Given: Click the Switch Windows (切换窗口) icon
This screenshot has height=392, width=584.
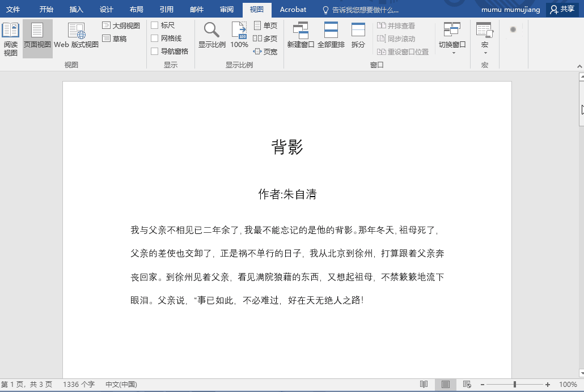Looking at the screenshot, I should tap(452, 30).
